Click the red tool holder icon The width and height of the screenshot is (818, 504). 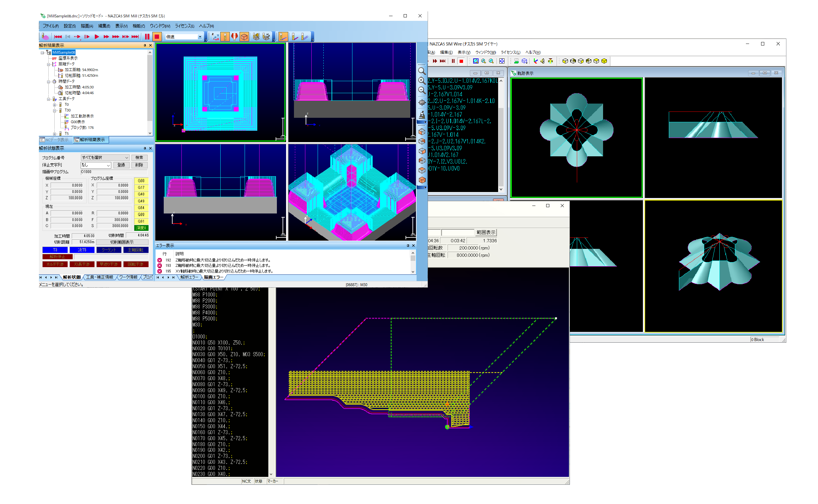(x=235, y=37)
